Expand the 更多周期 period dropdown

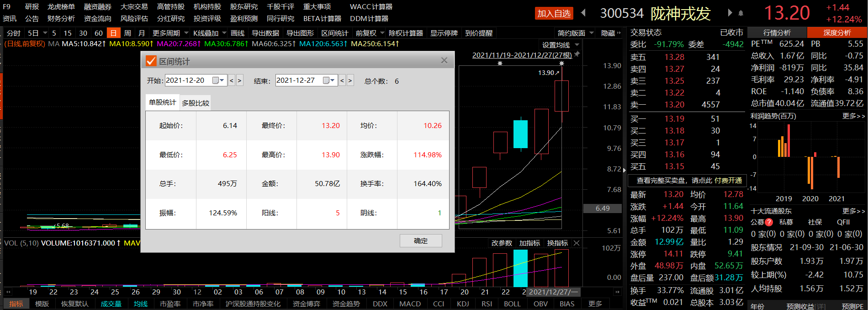(186, 33)
